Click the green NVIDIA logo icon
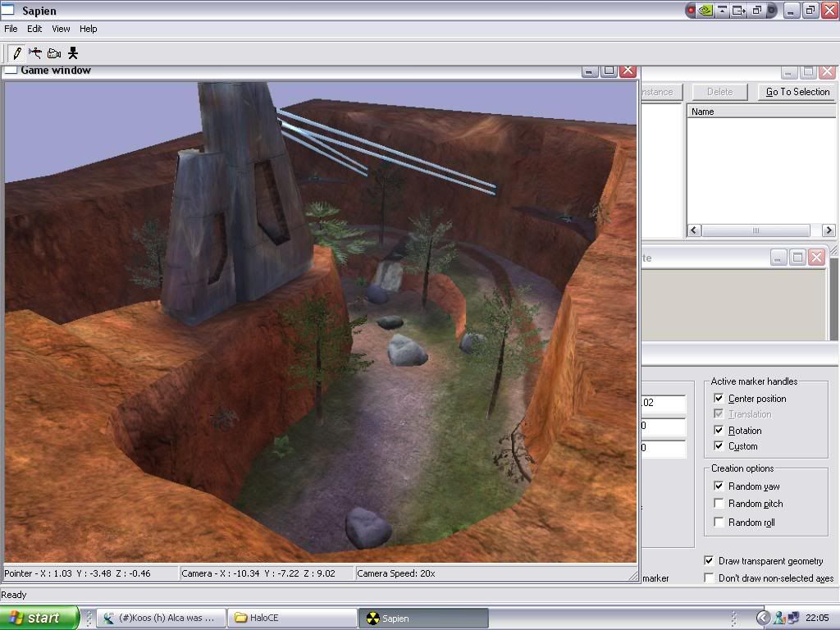This screenshot has height=630, width=840. (x=705, y=10)
